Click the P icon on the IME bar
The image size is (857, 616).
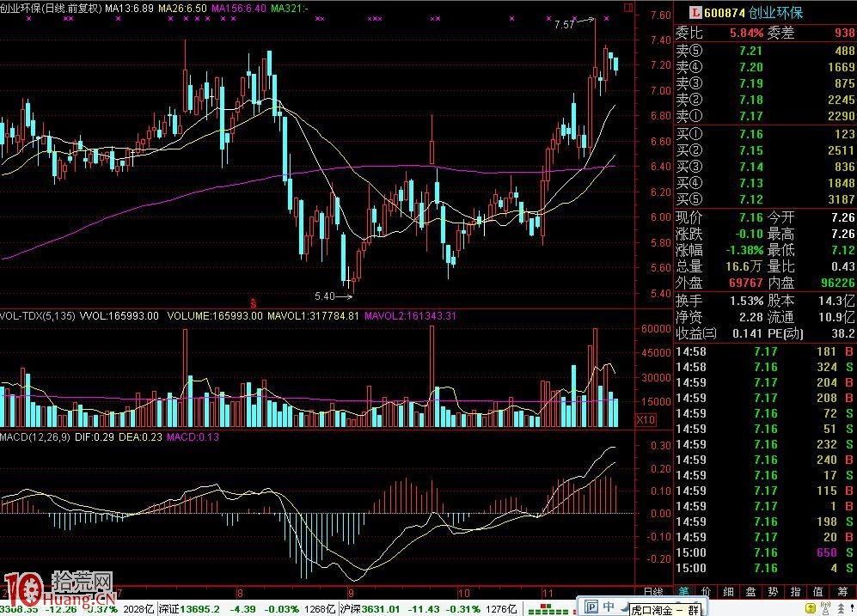pyautogui.click(x=590, y=607)
